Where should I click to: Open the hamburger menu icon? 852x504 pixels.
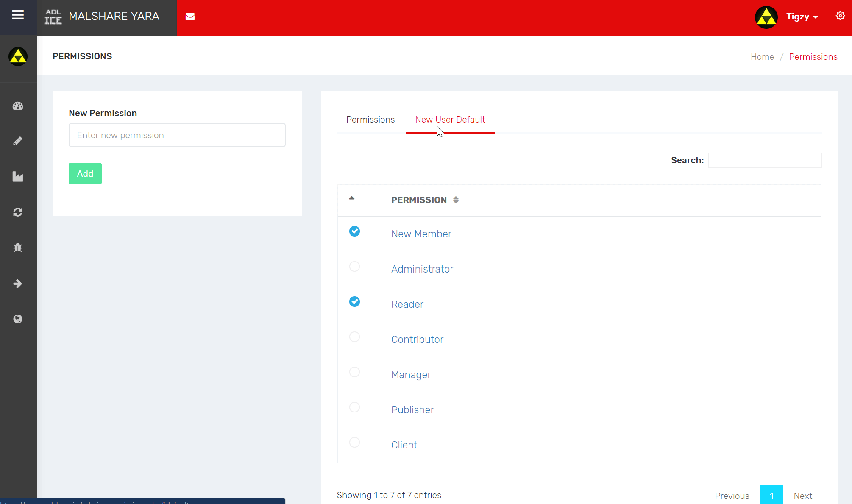(x=18, y=16)
